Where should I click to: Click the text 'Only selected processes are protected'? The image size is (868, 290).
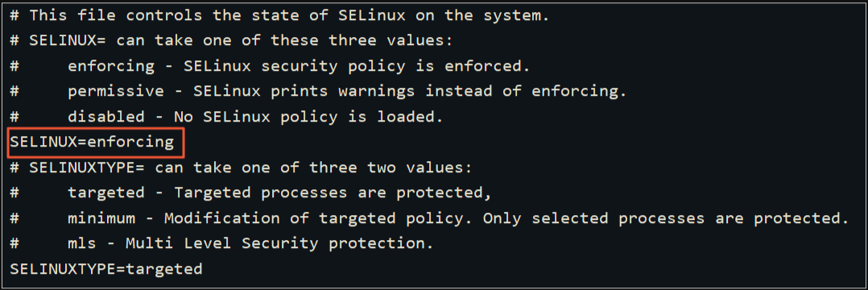[666, 218]
